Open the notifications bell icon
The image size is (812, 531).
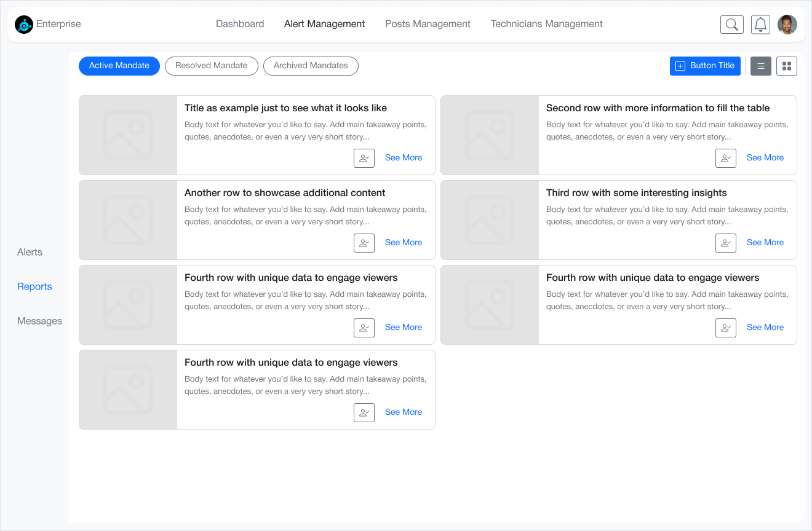761,25
